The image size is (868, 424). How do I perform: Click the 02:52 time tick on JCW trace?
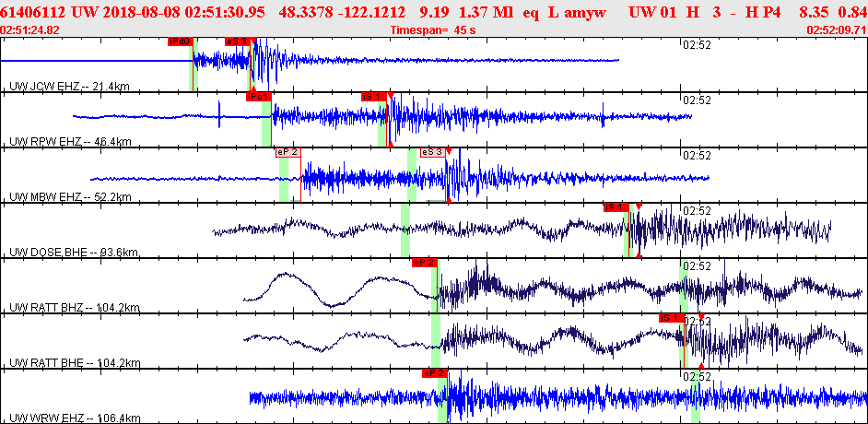[697, 45]
